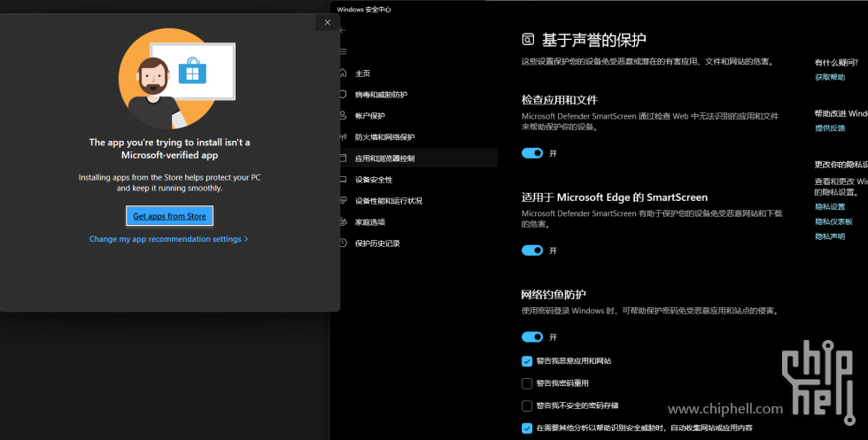868x440 pixels.
Task: Open the hamburger menu in Windows Security
Action: click(344, 51)
